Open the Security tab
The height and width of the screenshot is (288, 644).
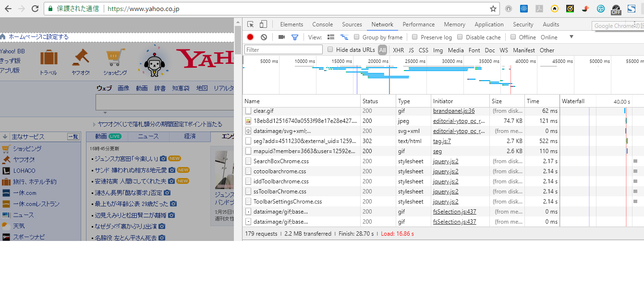pyautogui.click(x=523, y=24)
